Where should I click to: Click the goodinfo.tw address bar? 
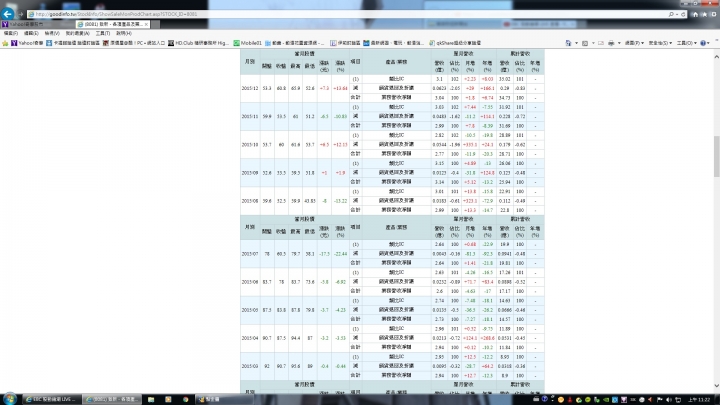pos(349,14)
